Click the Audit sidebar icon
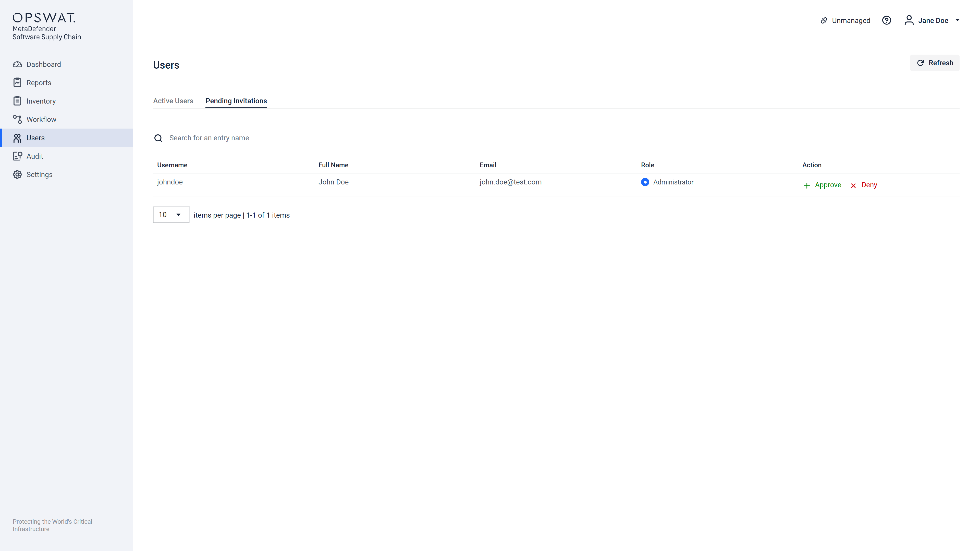The width and height of the screenshot is (980, 551). pos(17,156)
